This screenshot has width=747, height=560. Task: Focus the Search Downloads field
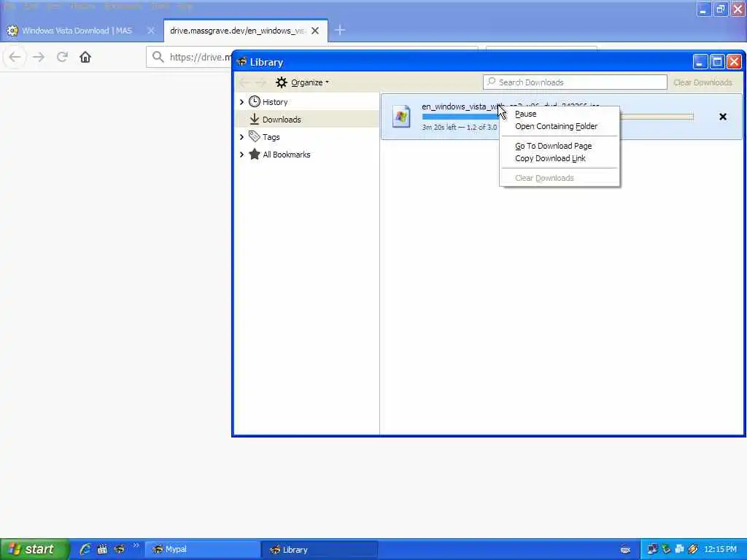tap(575, 82)
